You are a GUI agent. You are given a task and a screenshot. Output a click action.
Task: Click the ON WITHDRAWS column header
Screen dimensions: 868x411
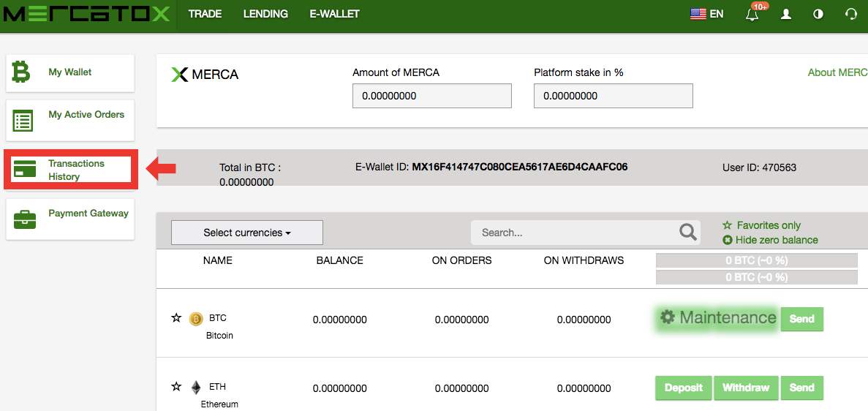click(584, 260)
